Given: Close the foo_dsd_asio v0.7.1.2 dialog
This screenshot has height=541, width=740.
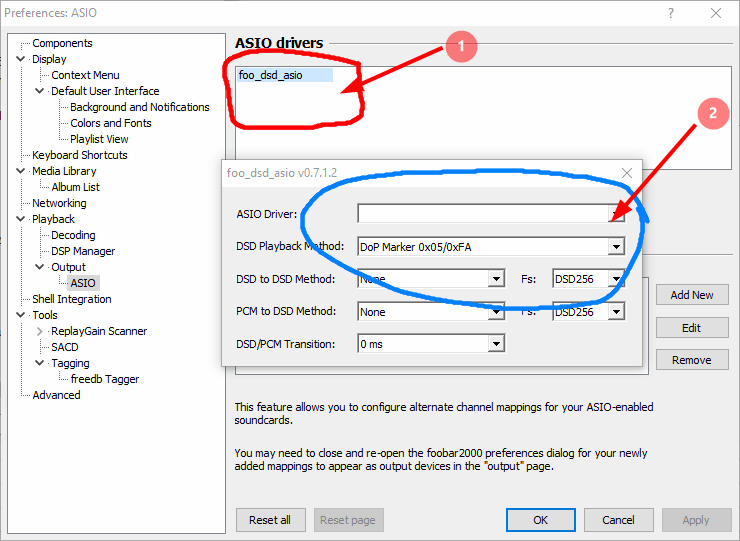Looking at the screenshot, I should pyautogui.click(x=627, y=173).
